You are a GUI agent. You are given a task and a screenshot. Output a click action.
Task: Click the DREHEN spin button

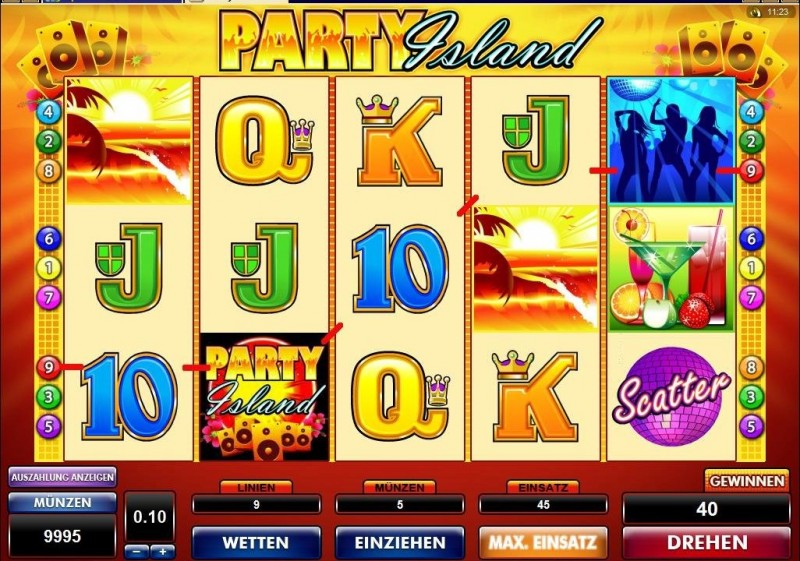point(707,542)
